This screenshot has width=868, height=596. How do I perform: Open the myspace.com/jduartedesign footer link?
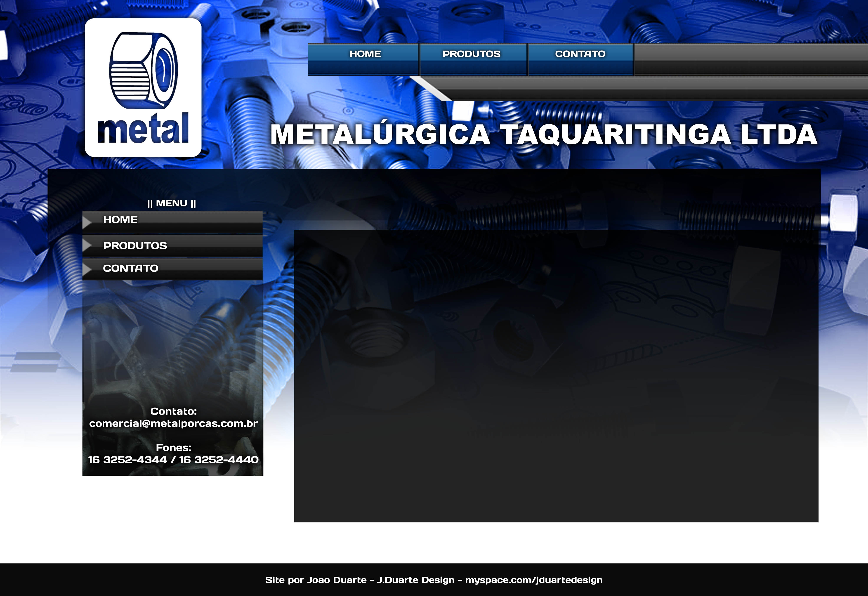point(534,580)
